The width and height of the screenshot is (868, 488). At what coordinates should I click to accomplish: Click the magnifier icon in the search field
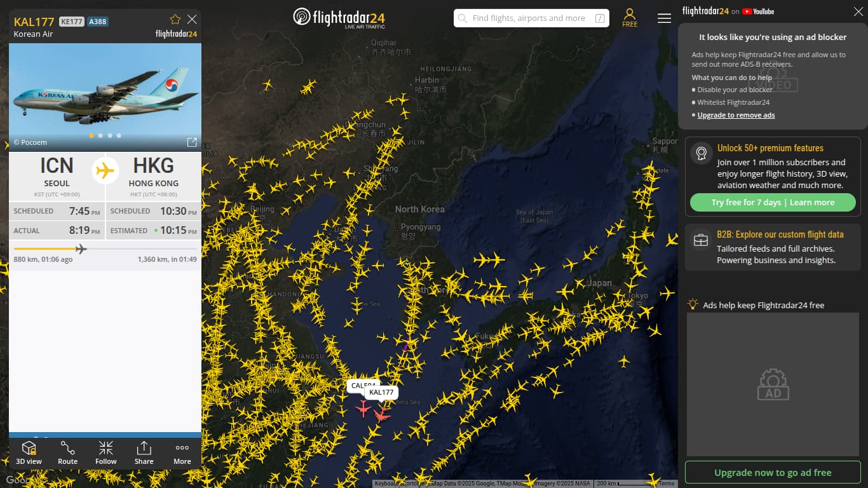[x=463, y=18]
